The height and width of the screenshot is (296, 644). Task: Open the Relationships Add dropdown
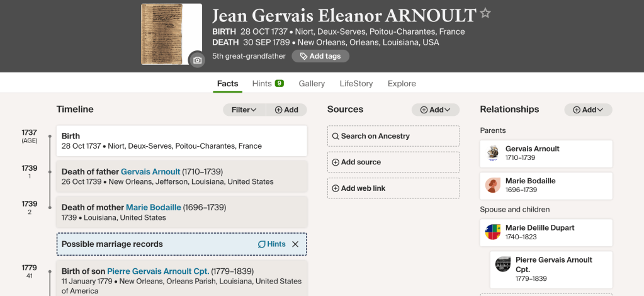[588, 110]
